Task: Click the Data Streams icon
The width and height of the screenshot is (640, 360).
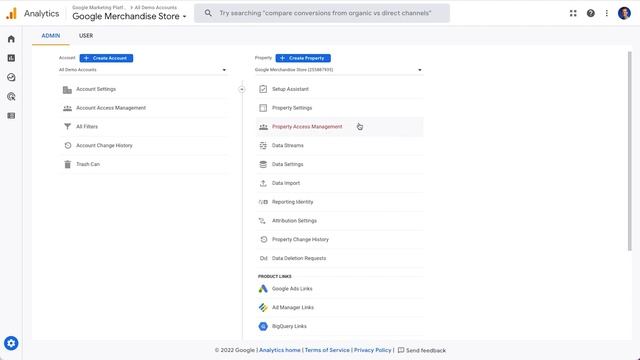Action: tap(263, 145)
